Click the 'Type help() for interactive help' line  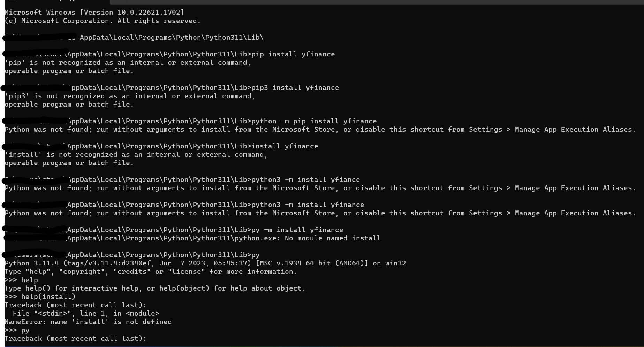[155, 288]
